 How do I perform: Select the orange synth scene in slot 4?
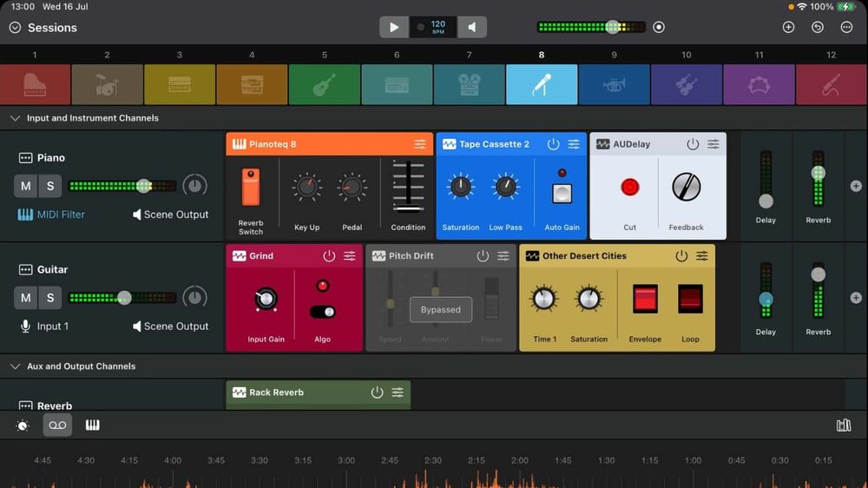(252, 84)
